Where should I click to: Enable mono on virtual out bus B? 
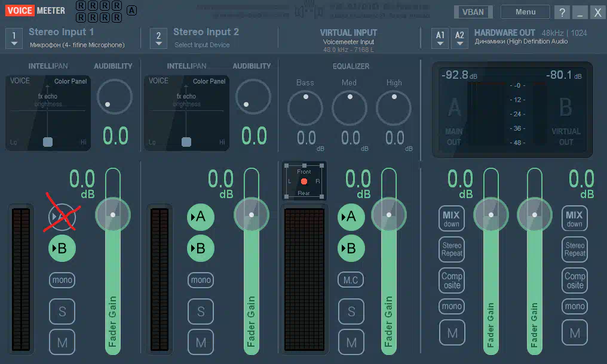pyautogui.click(x=575, y=306)
